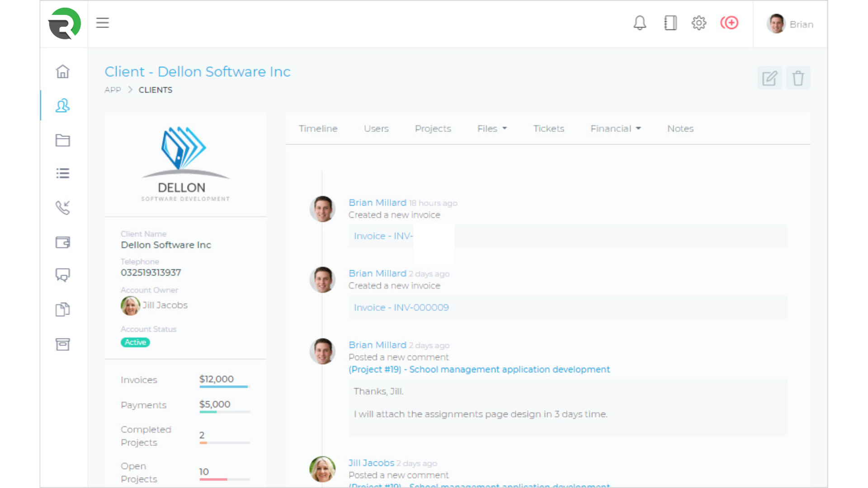Open the chat support icon in sidebar
Image resolution: width=868 pixels, height=488 pixels.
[x=63, y=275]
